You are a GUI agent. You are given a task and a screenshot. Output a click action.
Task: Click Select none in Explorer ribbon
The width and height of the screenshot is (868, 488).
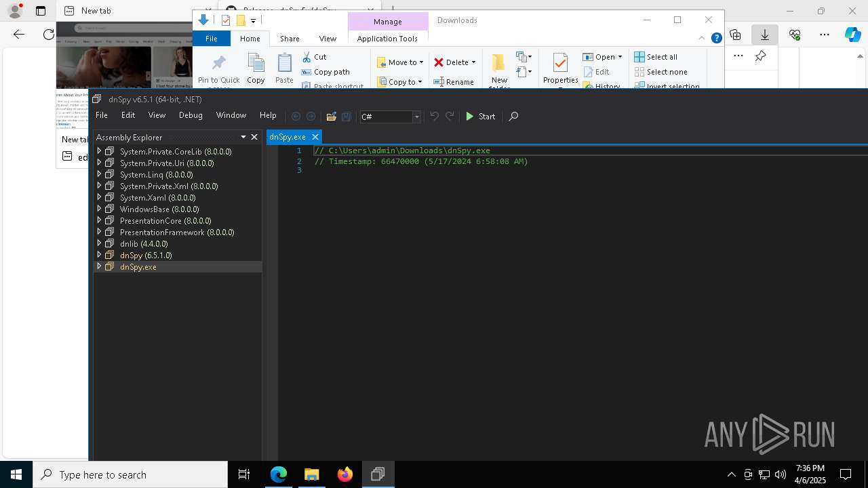tap(660, 72)
